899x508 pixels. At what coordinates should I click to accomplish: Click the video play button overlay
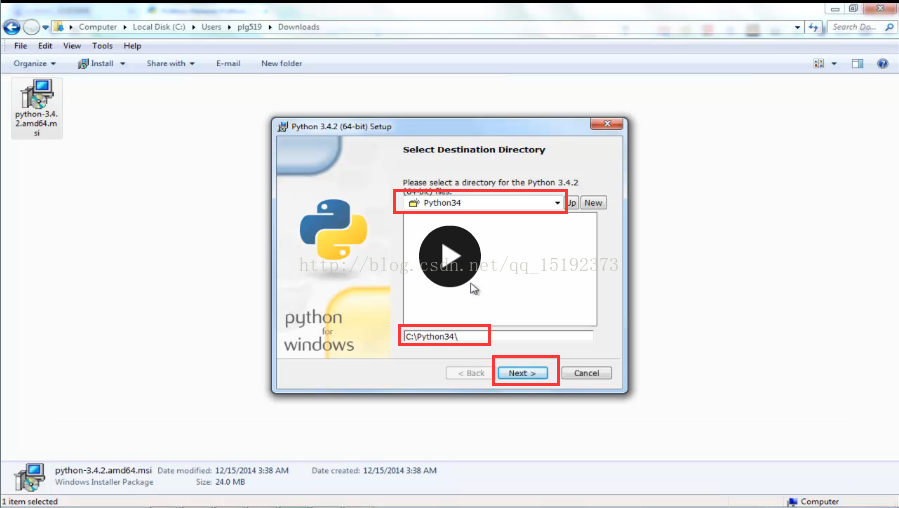[450, 256]
